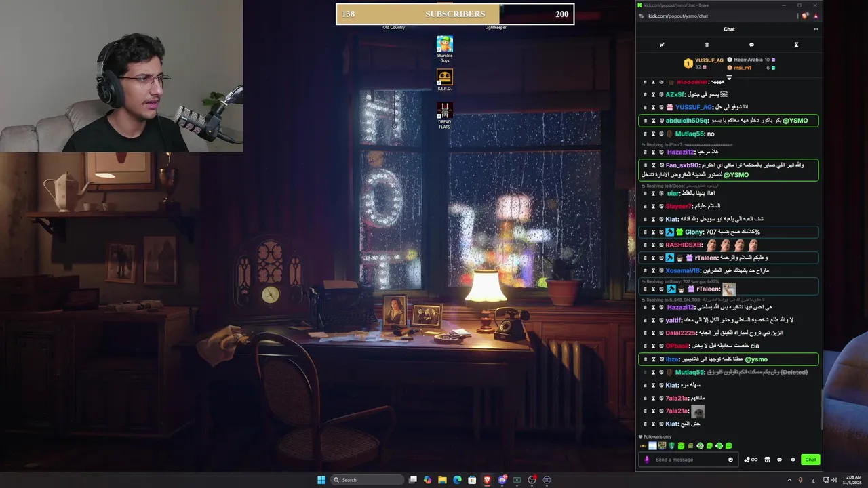Open Task View on the taskbar
The height and width of the screenshot is (488, 868).
click(412, 480)
